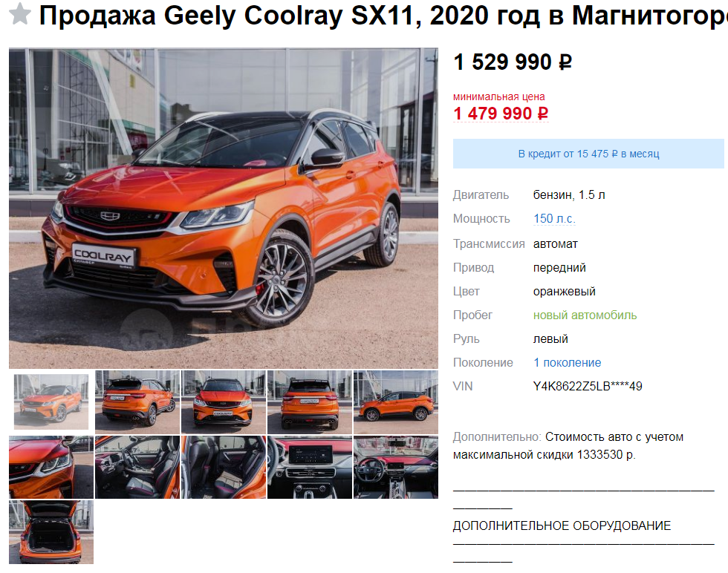Select the headlight close-up thumbnail
Screen dimensions: 728x573
coord(51,467)
